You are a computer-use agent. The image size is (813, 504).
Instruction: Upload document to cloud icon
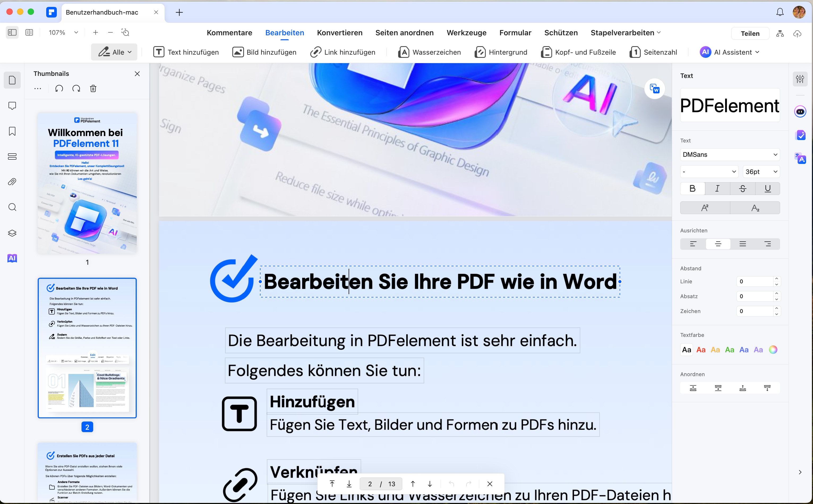pos(797,33)
